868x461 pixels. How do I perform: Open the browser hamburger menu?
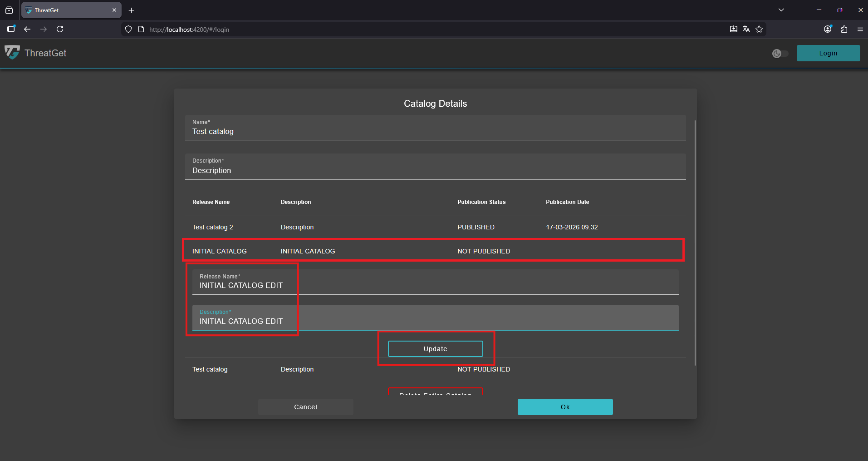pos(860,29)
